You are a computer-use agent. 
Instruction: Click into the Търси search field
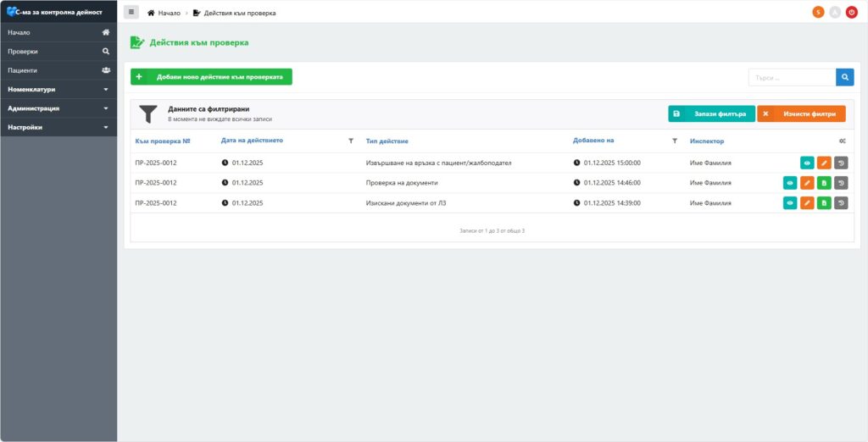click(x=792, y=77)
